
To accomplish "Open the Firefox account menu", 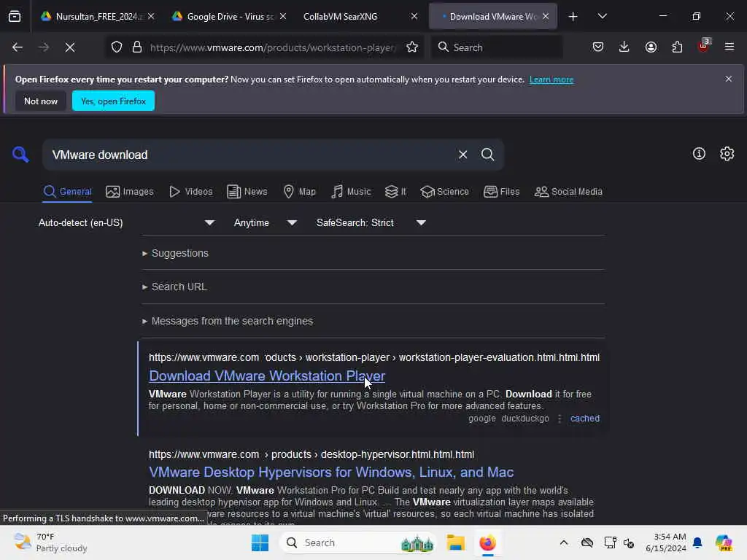I will pyautogui.click(x=651, y=47).
